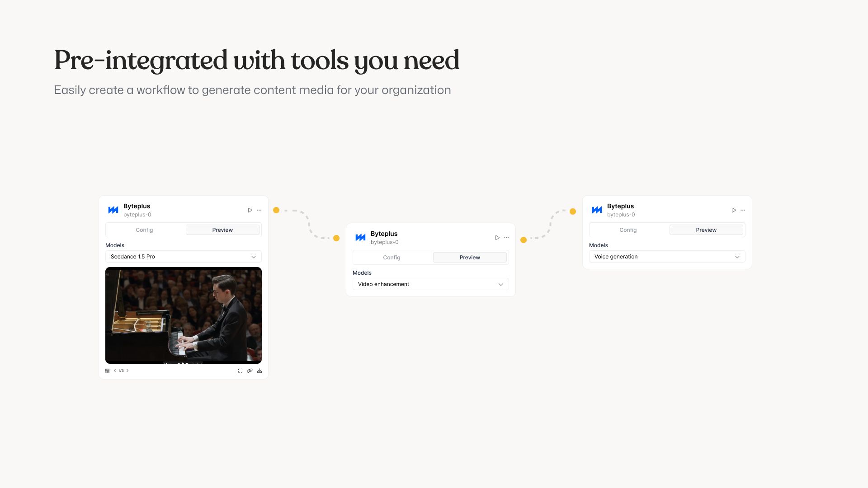
Task: Open the Seedance 1.5 Pro model dropdown
Action: tap(183, 257)
